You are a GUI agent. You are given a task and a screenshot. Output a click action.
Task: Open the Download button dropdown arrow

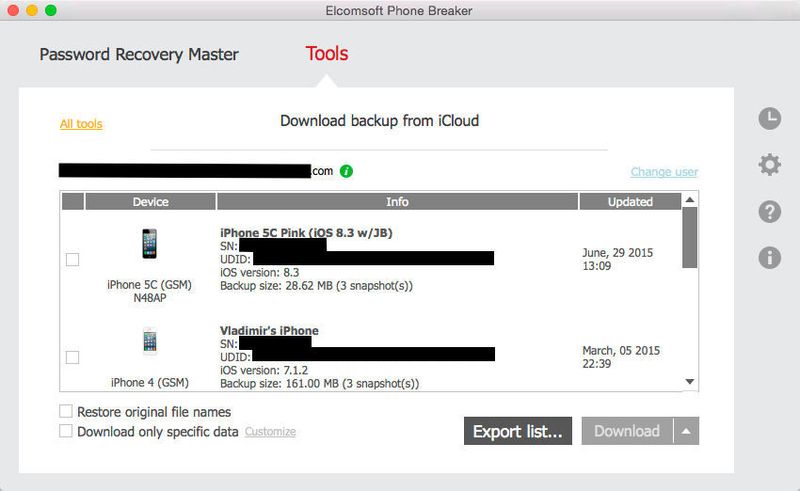686,431
